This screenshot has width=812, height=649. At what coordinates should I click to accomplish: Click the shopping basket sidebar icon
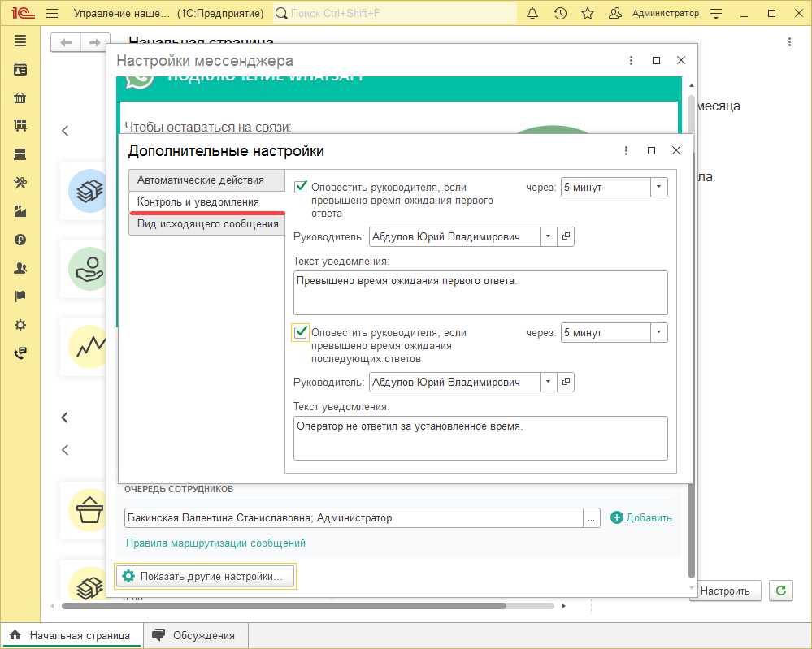coord(20,98)
